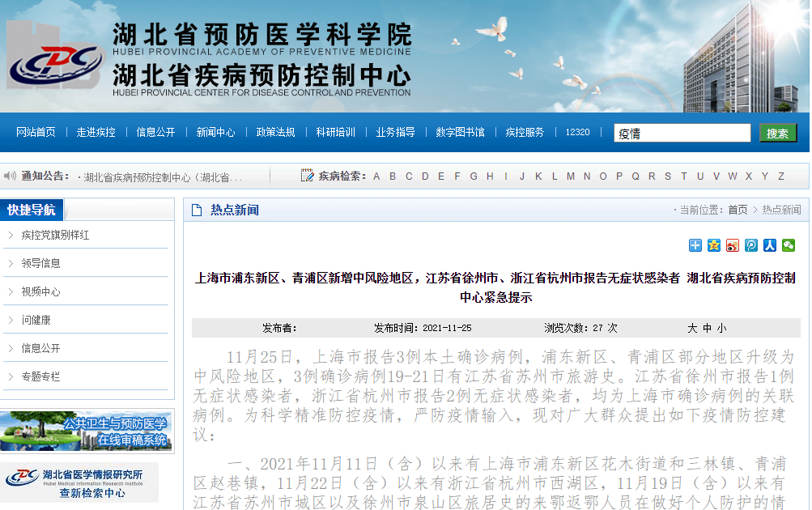Click the blue plus share icon
The width and height of the screenshot is (812, 510).
[x=695, y=245]
